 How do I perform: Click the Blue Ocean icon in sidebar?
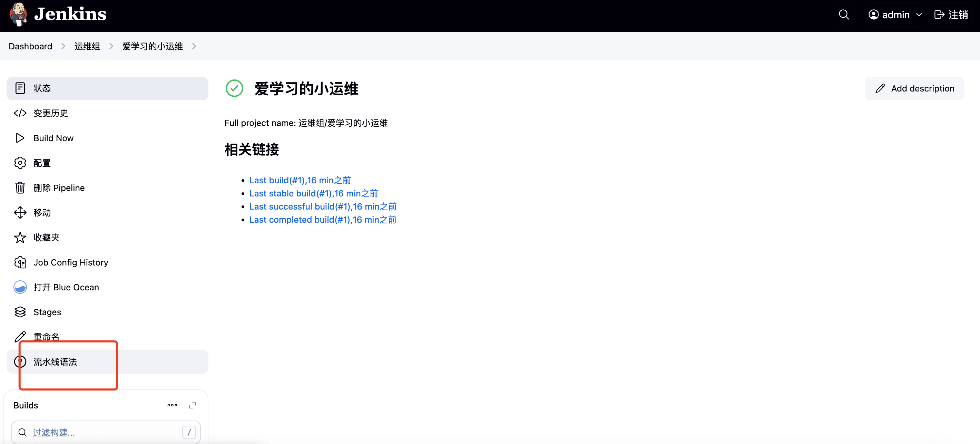point(20,287)
